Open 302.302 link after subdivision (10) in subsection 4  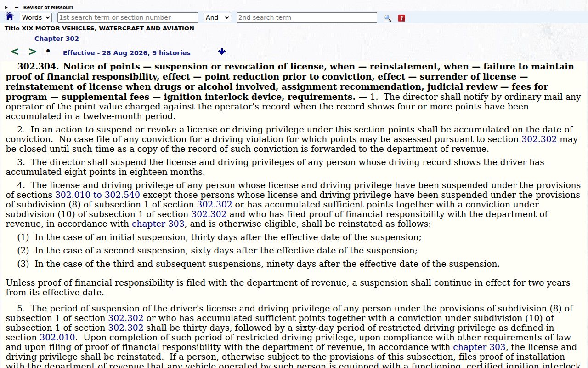(209, 214)
